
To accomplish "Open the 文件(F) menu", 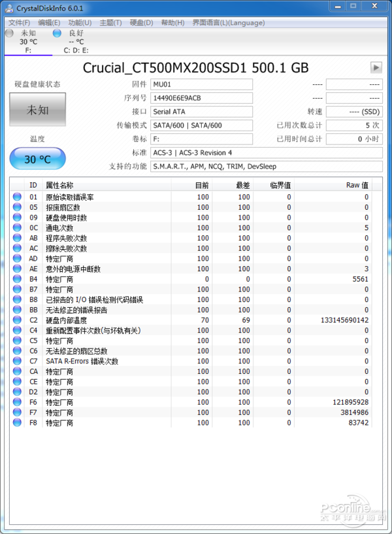I will point(19,23).
